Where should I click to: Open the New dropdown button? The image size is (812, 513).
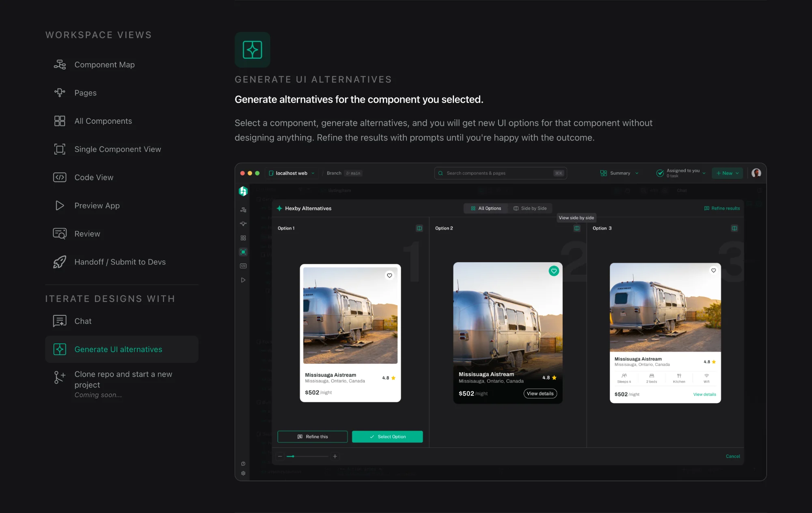point(727,173)
